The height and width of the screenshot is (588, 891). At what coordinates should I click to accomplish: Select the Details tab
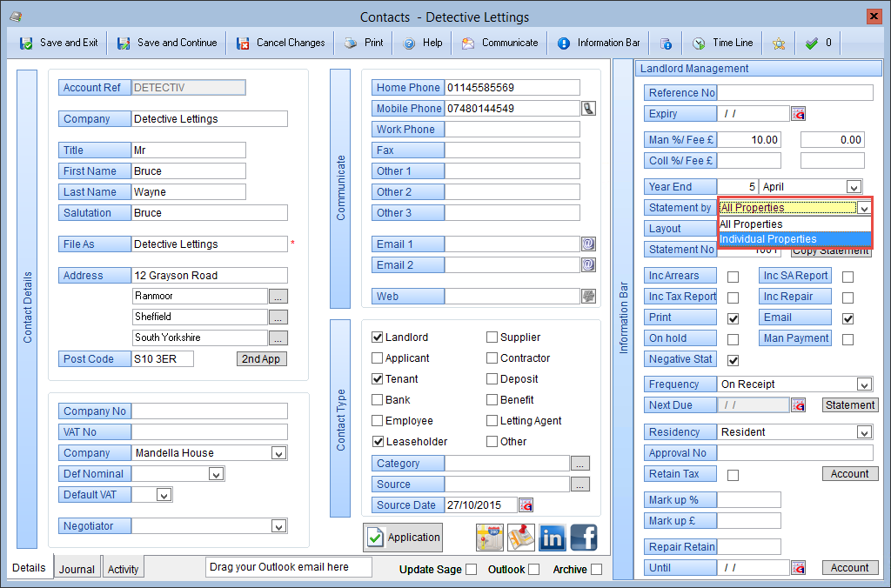[x=29, y=567]
